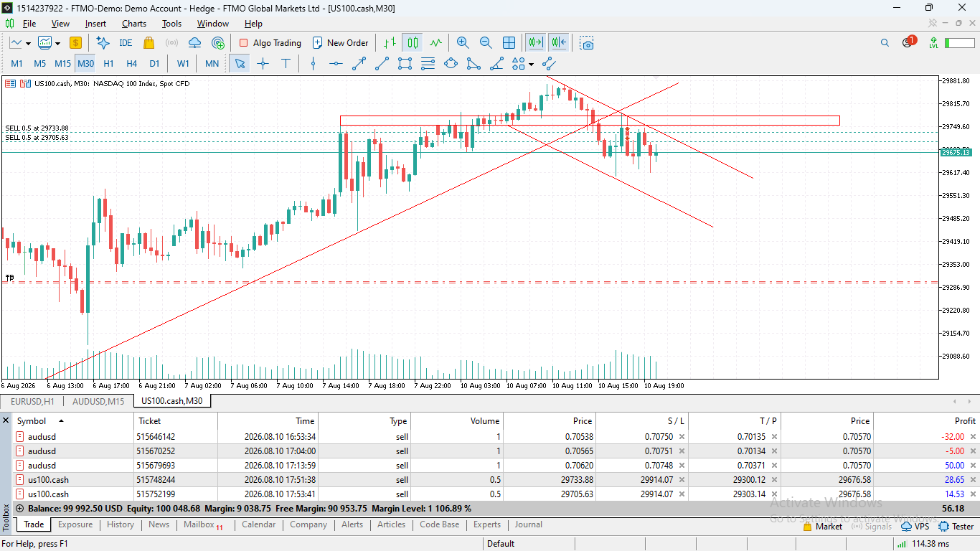
Task: Select the vertical line drawing tool
Action: tap(313, 63)
